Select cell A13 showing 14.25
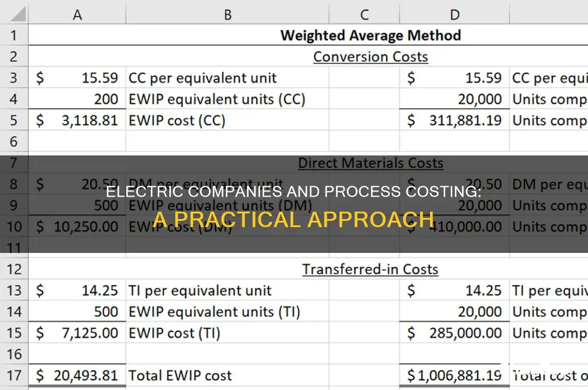The height and width of the screenshot is (390, 588). click(x=78, y=290)
